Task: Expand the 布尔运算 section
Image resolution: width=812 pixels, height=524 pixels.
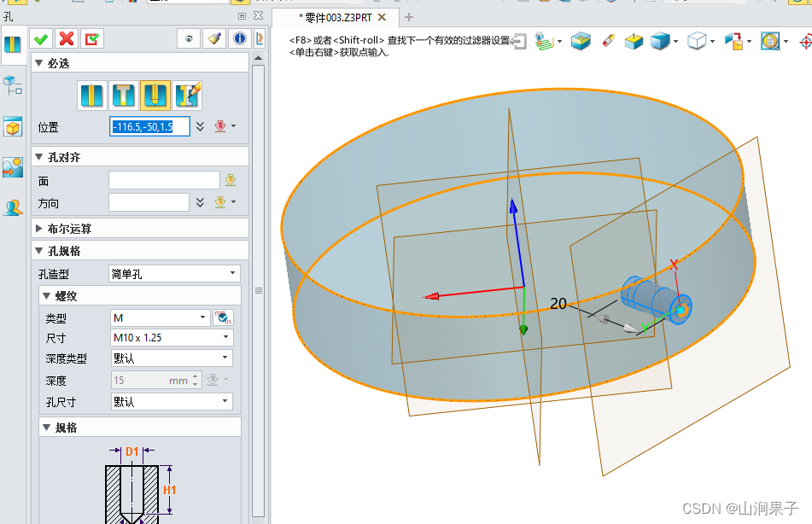Action: point(38,229)
